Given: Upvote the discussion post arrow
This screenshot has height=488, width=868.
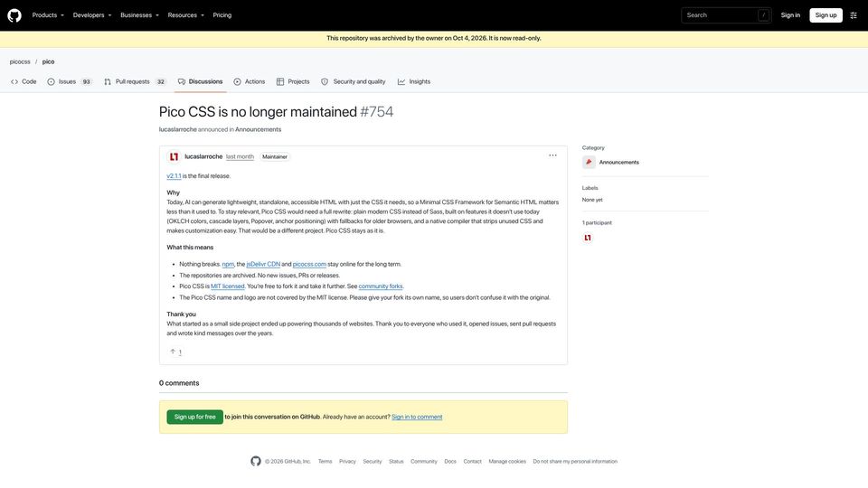Looking at the screenshot, I should [173, 352].
